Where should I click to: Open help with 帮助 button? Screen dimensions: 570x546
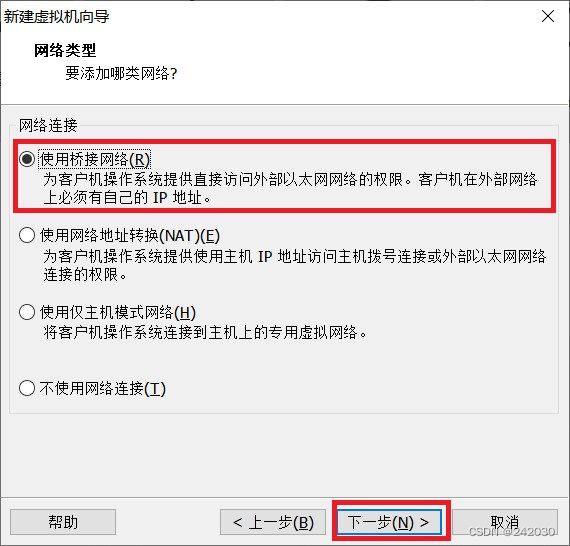point(63,522)
